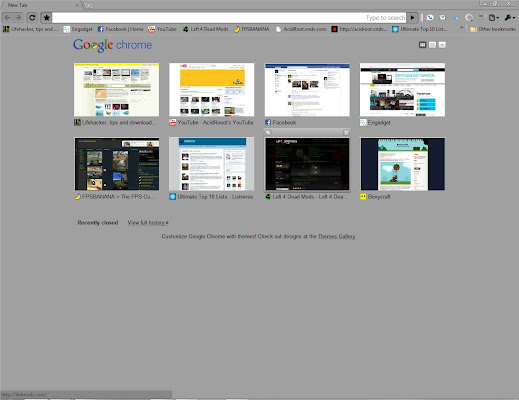Click the Back navigation arrow
The height and width of the screenshot is (400, 519).
point(8,18)
